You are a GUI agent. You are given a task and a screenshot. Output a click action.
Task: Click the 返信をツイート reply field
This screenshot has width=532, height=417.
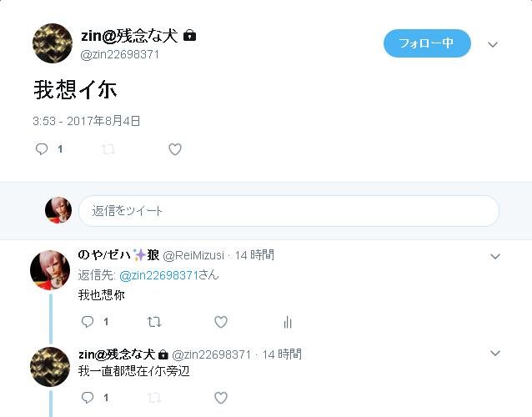click(289, 211)
